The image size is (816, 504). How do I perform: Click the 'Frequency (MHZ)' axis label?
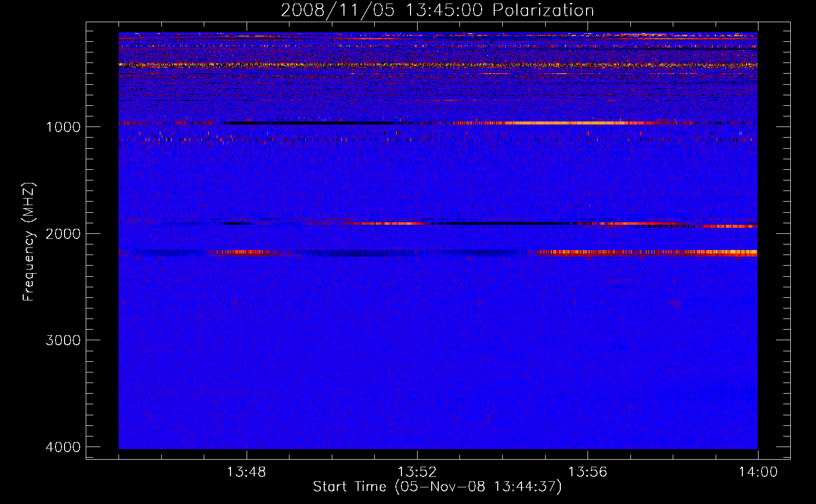click(x=29, y=241)
